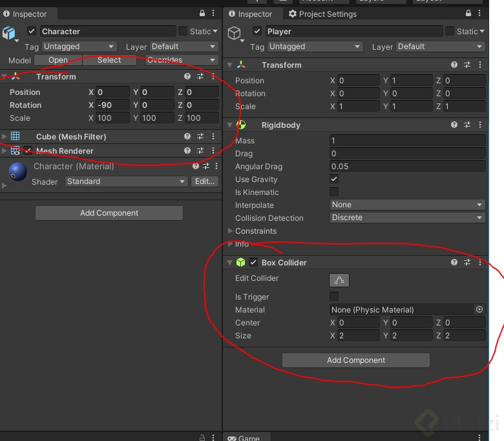Open help for Cube Mesh Filter
Viewport: 504px width, 441px height.
[x=187, y=136]
